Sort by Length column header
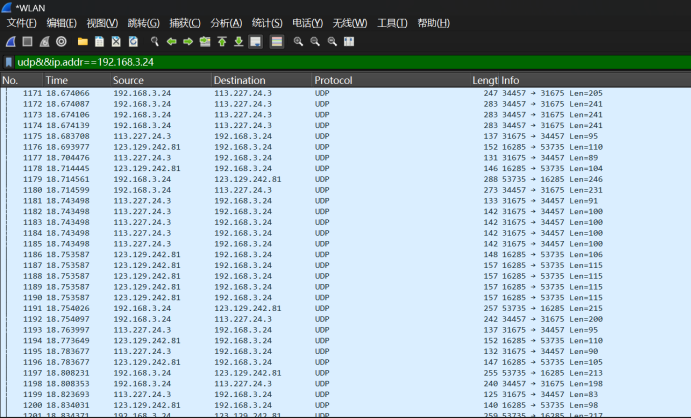691x418 pixels. 485,80
